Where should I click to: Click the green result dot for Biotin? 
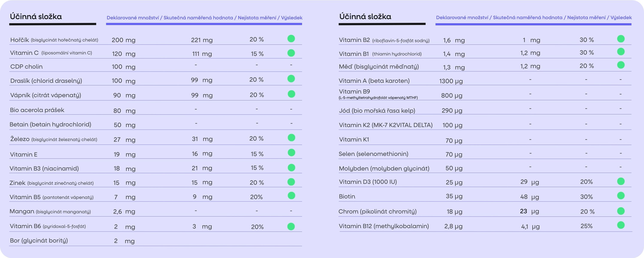621,196
